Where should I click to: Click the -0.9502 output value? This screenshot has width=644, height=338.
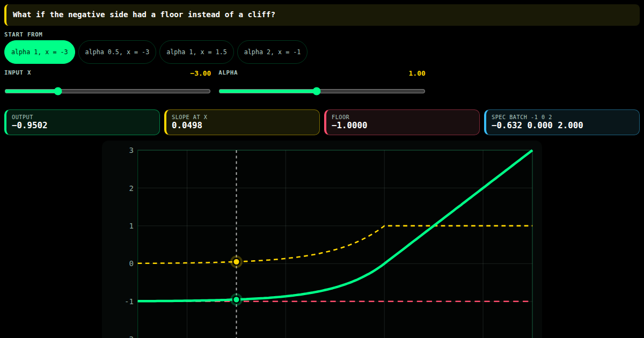30,126
